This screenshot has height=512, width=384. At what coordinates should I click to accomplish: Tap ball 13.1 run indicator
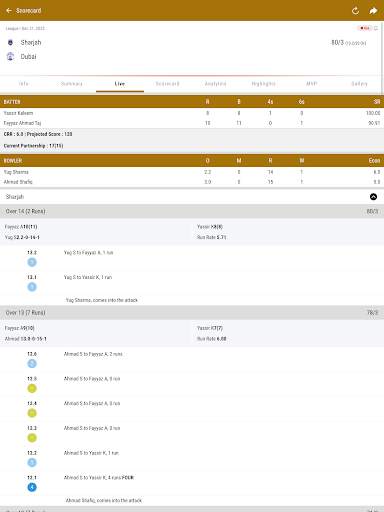tap(32, 287)
